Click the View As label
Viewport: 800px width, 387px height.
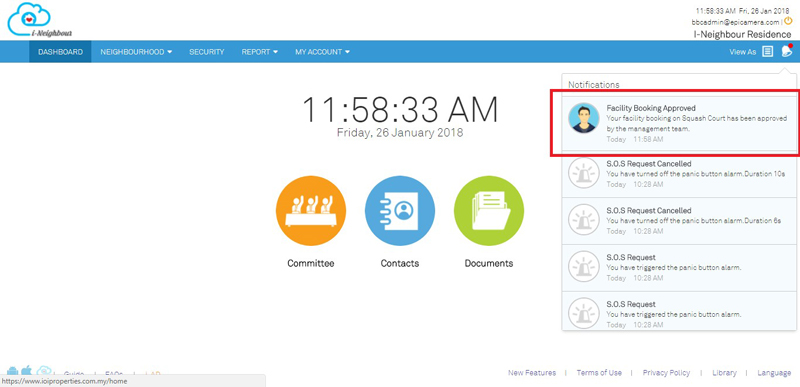pyautogui.click(x=742, y=52)
